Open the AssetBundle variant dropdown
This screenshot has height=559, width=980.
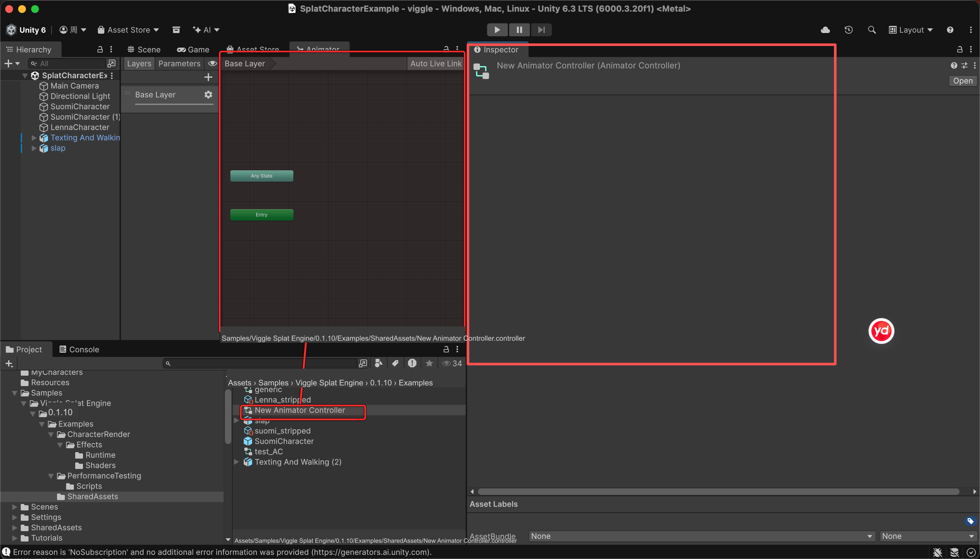point(928,536)
